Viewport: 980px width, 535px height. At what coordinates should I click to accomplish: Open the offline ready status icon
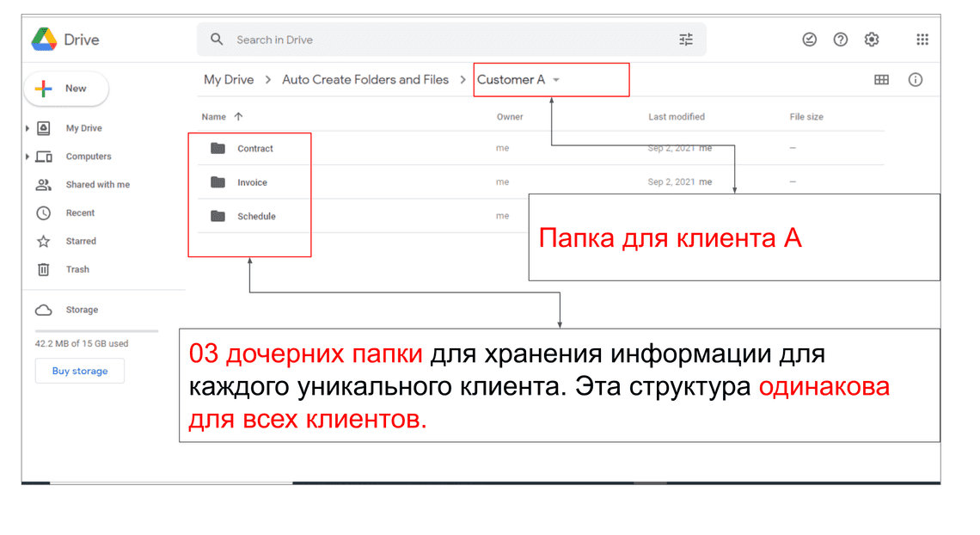click(x=809, y=40)
